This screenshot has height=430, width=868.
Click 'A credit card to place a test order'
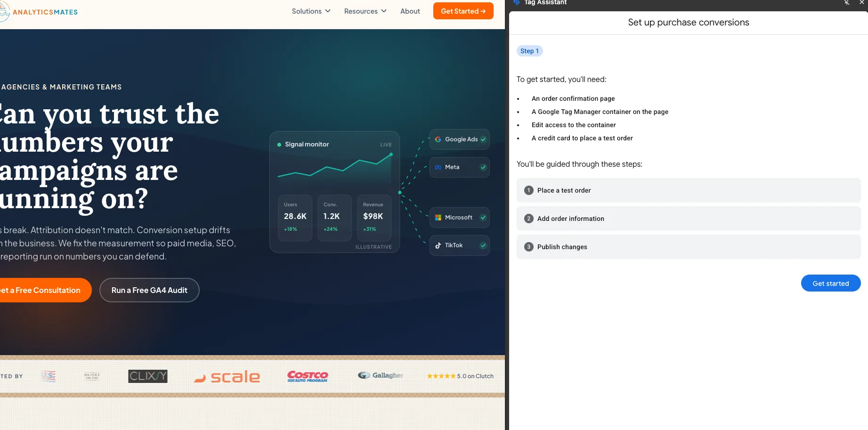click(582, 138)
